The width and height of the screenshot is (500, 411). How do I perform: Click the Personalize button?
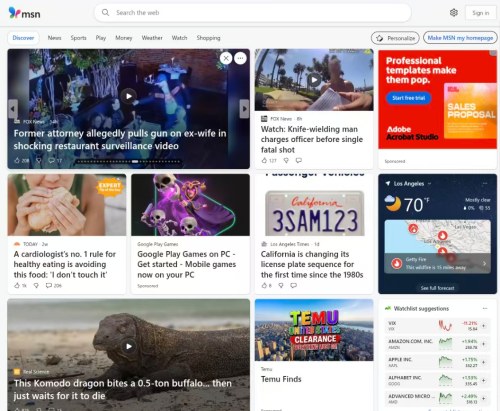coord(395,38)
